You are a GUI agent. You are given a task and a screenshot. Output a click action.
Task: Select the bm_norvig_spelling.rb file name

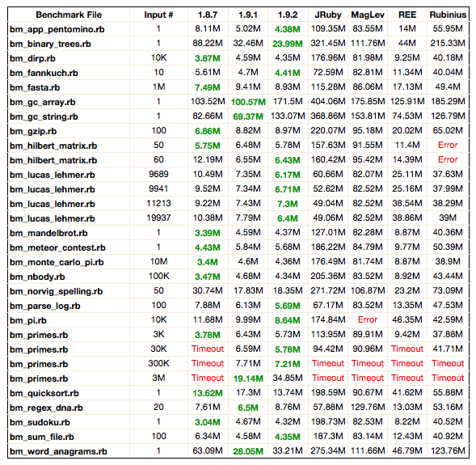56,292
